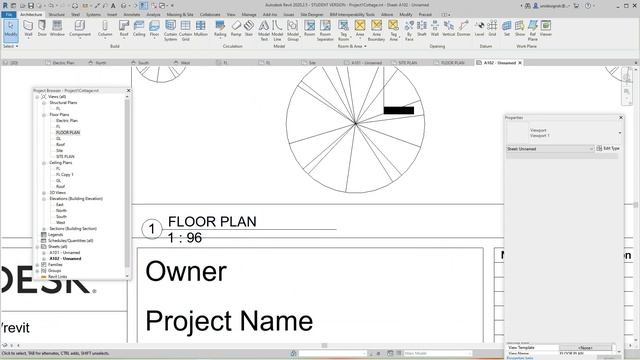
Task: Select the Roof tool
Action: (x=124, y=29)
